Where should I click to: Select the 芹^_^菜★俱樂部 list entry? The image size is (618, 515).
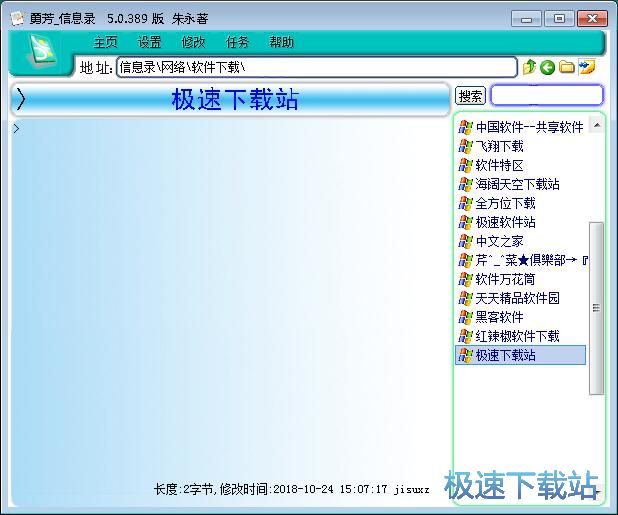coord(532,260)
